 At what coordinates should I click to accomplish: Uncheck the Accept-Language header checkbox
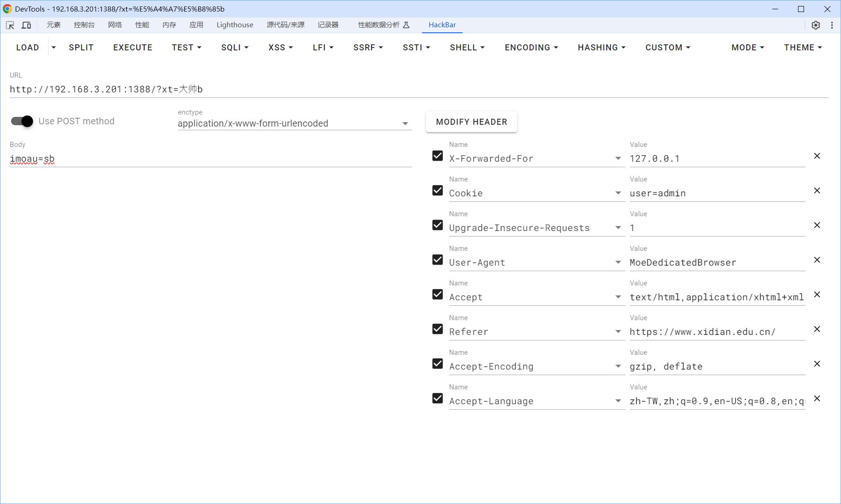(438, 398)
